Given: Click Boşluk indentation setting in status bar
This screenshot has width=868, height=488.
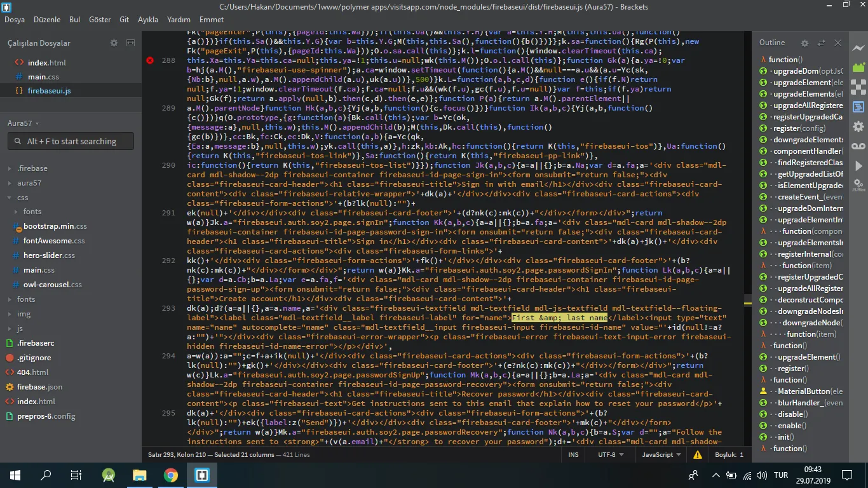Looking at the screenshot, I should tap(726, 455).
